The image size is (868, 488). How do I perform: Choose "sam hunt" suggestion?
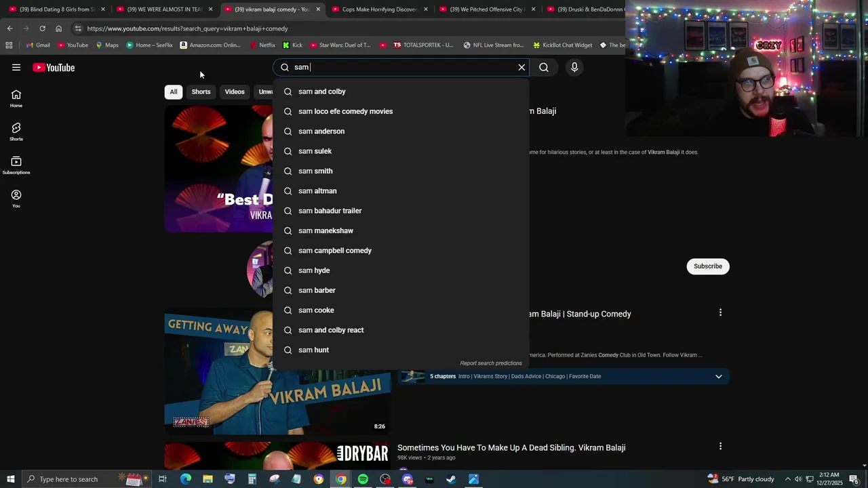pyautogui.click(x=401, y=350)
